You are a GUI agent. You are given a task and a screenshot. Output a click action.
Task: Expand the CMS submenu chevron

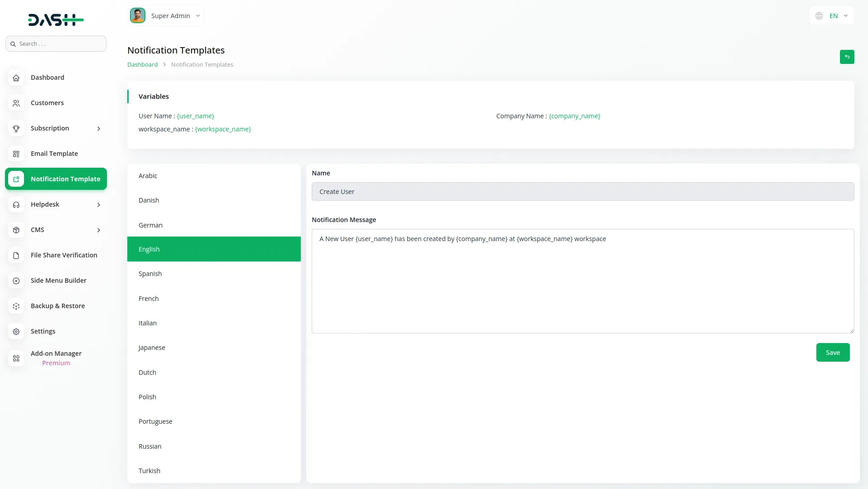pyautogui.click(x=99, y=230)
